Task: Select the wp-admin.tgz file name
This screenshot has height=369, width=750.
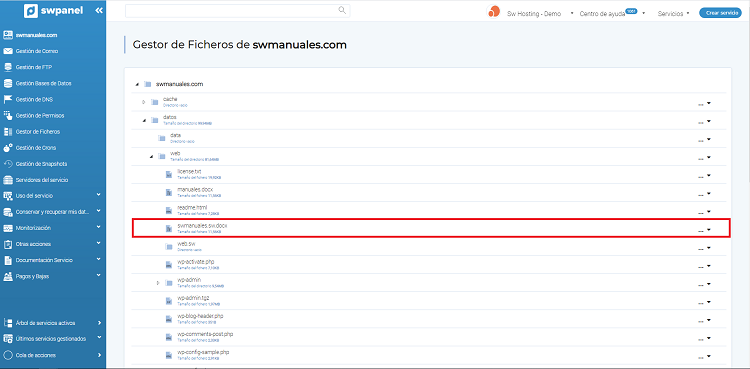Action: coord(193,298)
